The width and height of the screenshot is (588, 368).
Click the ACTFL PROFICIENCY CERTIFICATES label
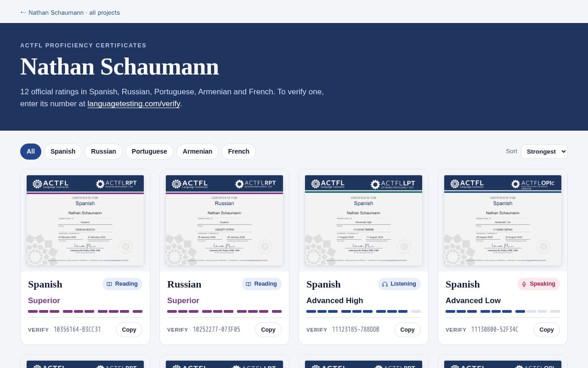click(83, 46)
